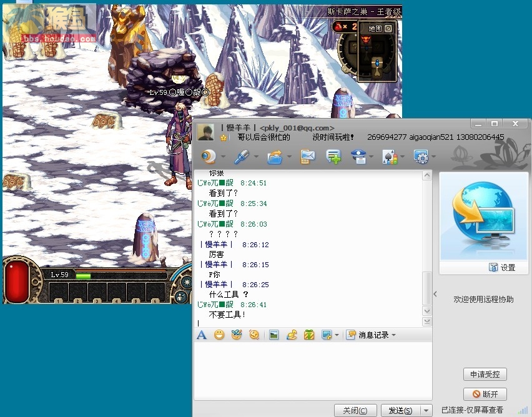Open the remote applications gear-monitor icon
532x417 pixels.
coord(421,157)
